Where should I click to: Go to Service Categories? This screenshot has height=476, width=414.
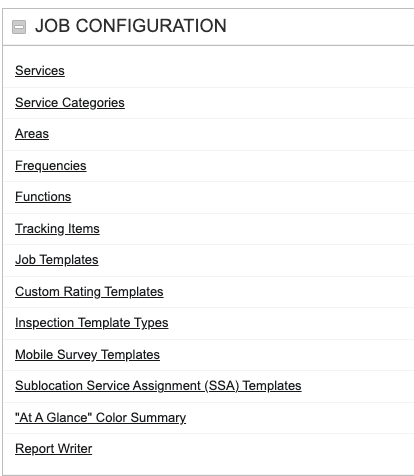click(x=70, y=103)
